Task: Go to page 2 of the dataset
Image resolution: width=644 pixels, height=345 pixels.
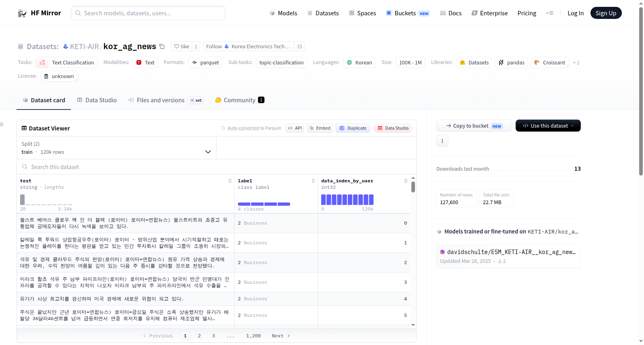Action: tap(199, 336)
